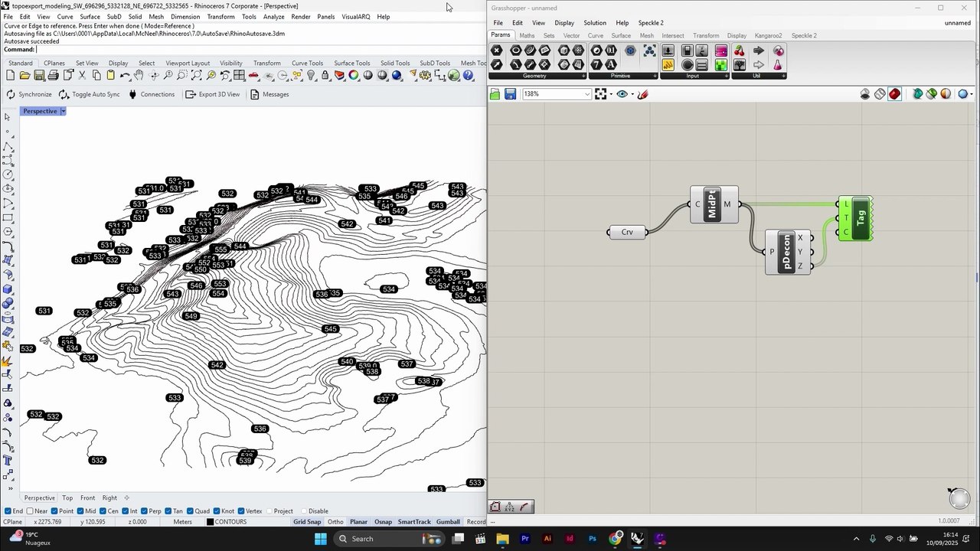Toggle the End osnap checkbox
The width and height of the screenshot is (980, 551).
point(8,511)
